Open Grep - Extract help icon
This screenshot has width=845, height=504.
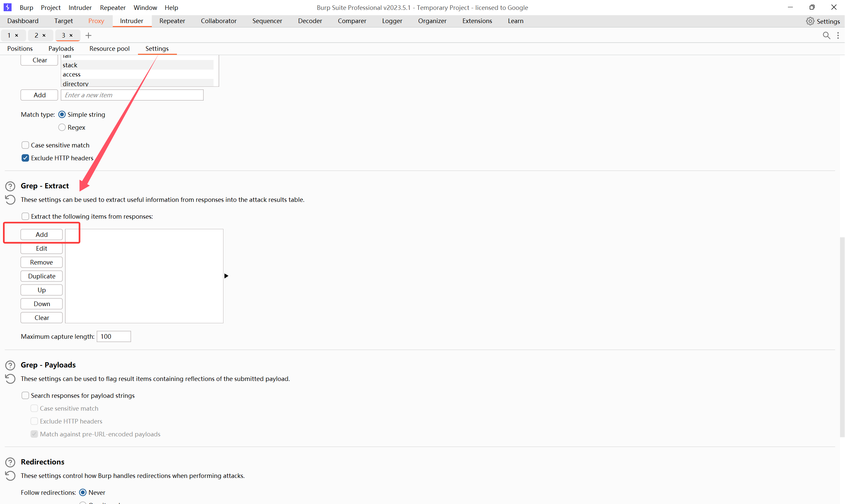pyautogui.click(x=10, y=186)
